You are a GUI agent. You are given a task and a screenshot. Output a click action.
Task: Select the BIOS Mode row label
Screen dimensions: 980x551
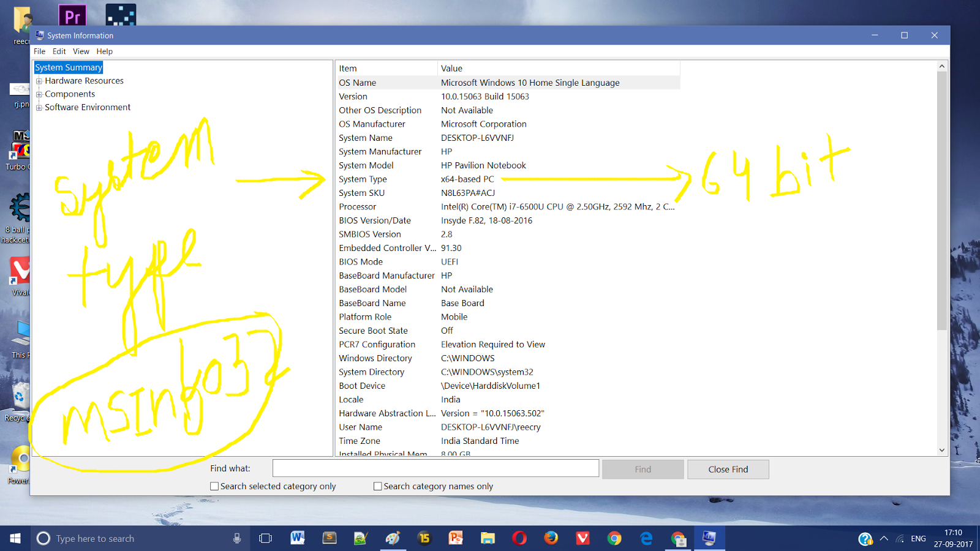pyautogui.click(x=361, y=262)
